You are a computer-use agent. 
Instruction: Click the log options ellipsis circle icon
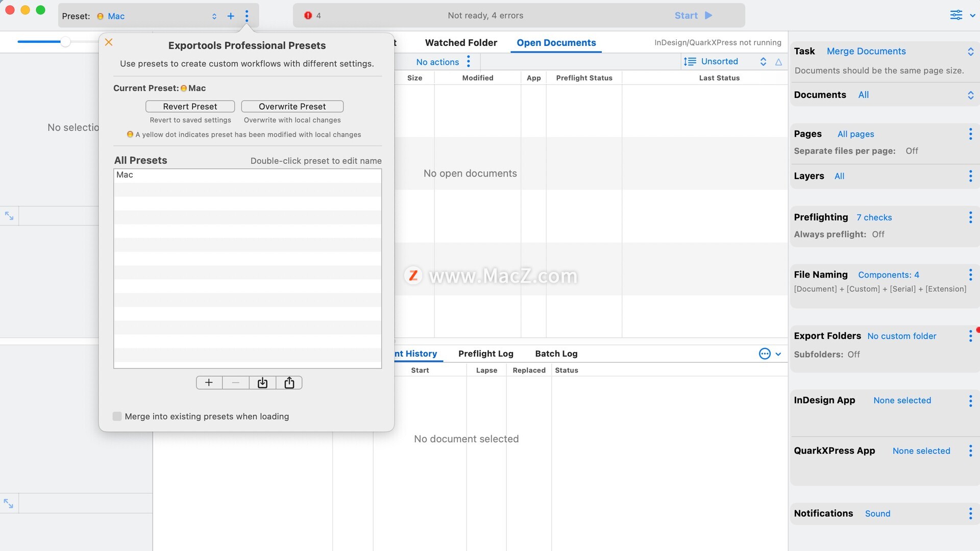(765, 354)
